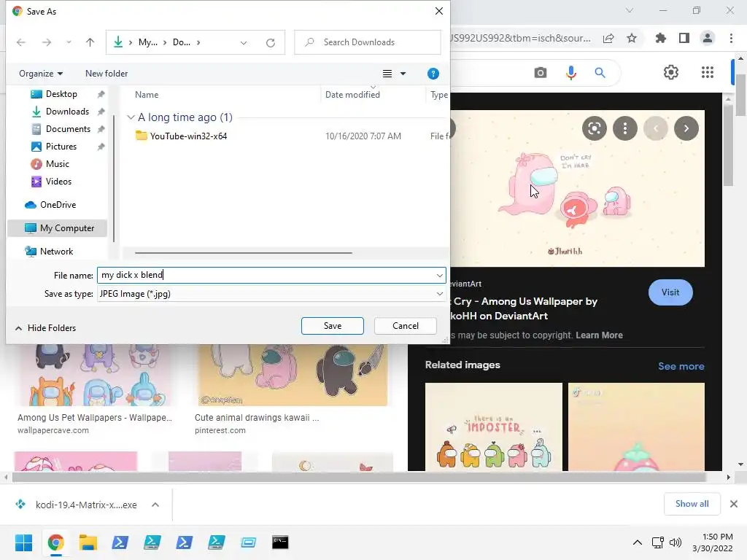Open image preview more options menu
747x560 pixels.
coord(625,128)
